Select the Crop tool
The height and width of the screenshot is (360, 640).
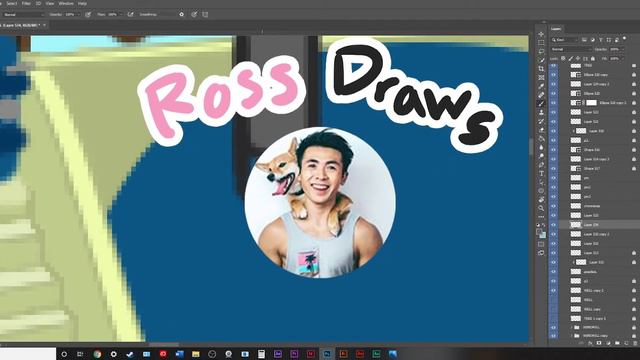coord(541,69)
